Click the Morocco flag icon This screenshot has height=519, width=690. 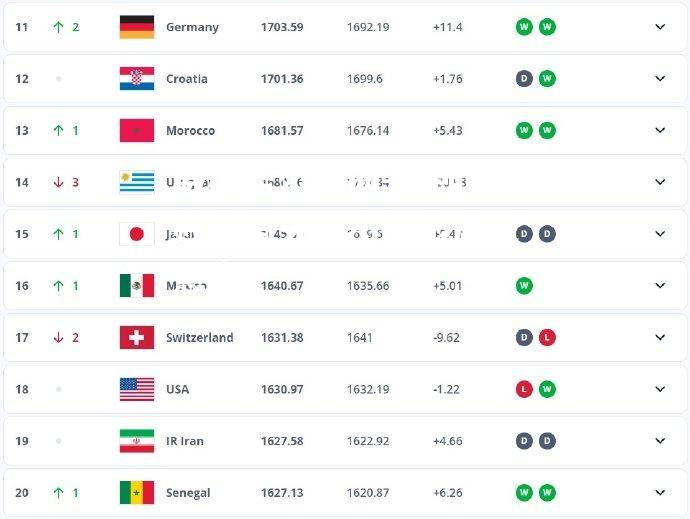coord(137,130)
